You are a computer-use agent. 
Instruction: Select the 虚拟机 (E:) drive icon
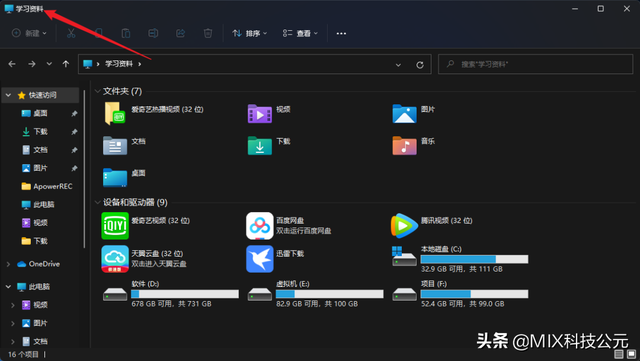coord(260,294)
